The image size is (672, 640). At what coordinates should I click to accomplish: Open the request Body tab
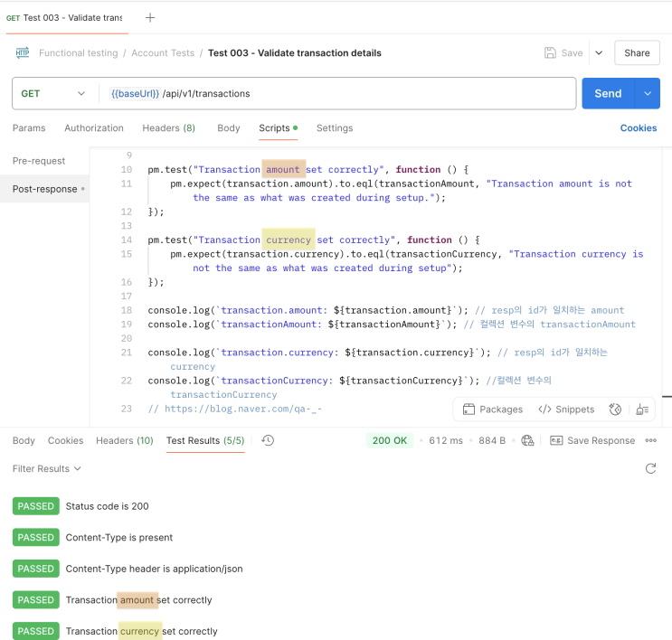(229, 128)
